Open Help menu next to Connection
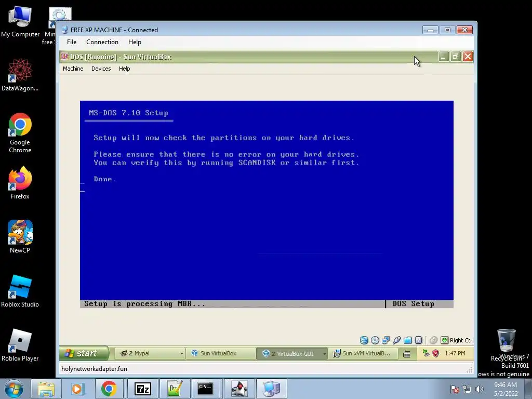The image size is (532, 399). pyautogui.click(x=135, y=42)
